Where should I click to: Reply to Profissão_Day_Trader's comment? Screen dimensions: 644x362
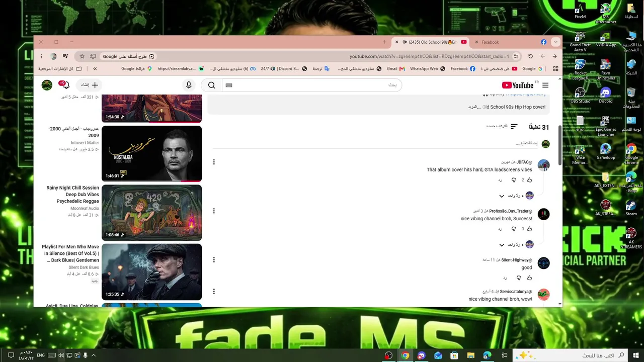click(x=500, y=229)
